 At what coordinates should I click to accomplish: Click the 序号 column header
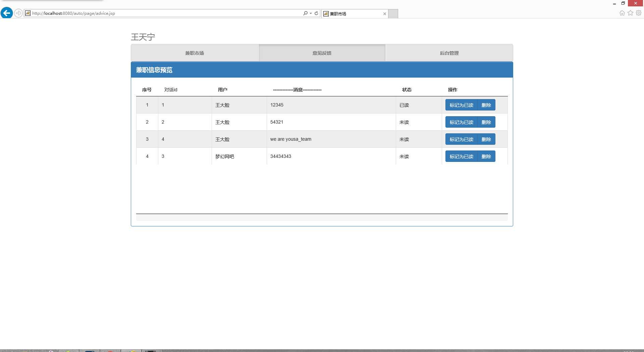(147, 90)
